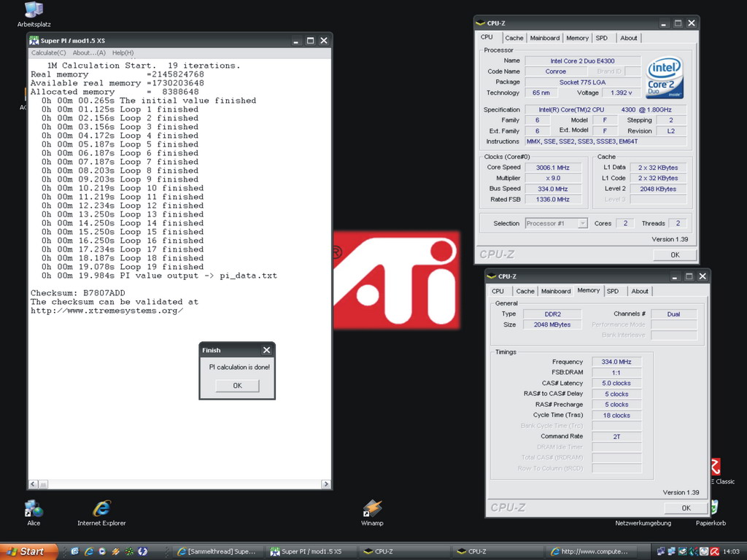Launch Internet Explorer from the quick launch bar
The height and width of the screenshot is (560, 747).
click(x=88, y=551)
